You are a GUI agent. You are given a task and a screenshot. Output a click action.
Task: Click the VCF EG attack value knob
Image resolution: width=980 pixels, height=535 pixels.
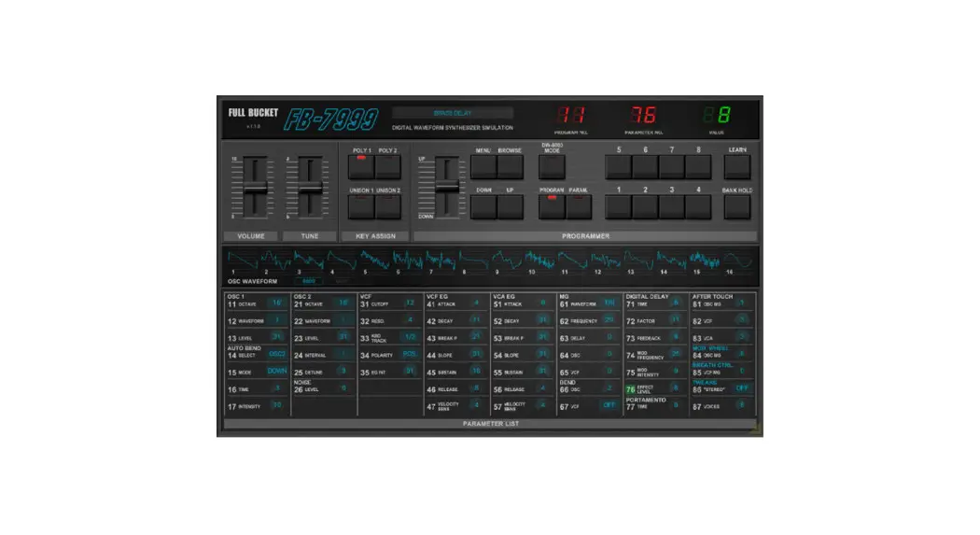(x=475, y=303)
